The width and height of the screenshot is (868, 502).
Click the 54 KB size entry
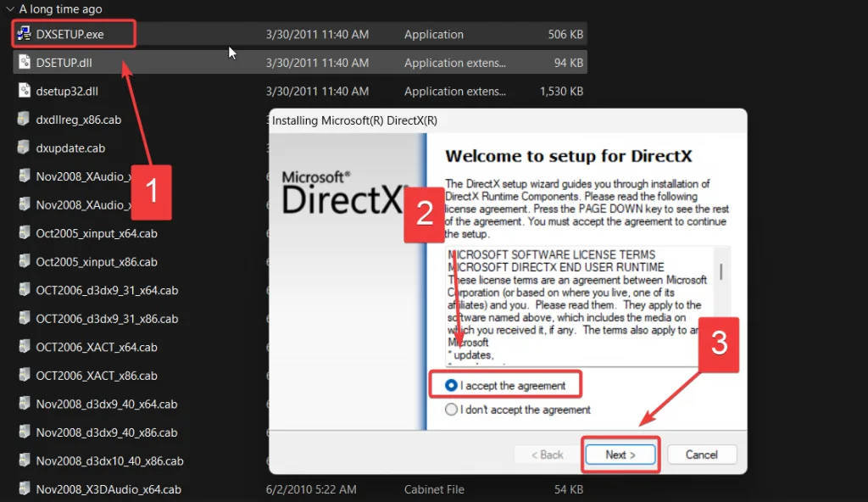pyautogui.click(x=569, y=489)
